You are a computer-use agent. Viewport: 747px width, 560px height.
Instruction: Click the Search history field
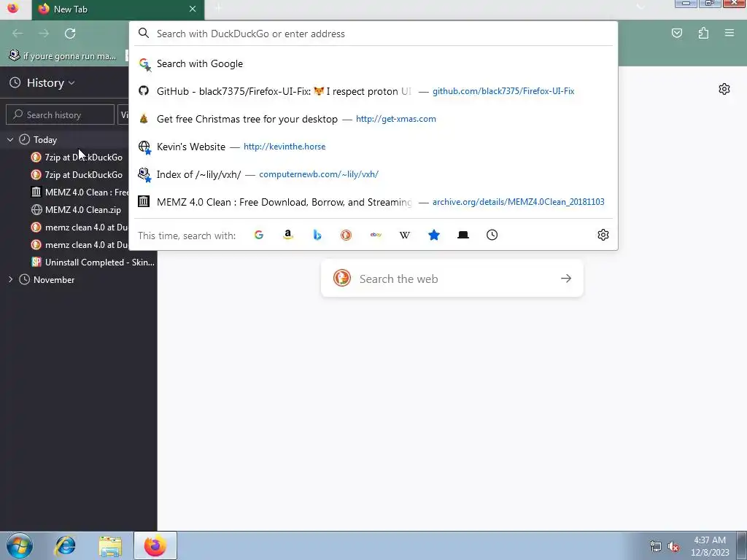[60, 114]
